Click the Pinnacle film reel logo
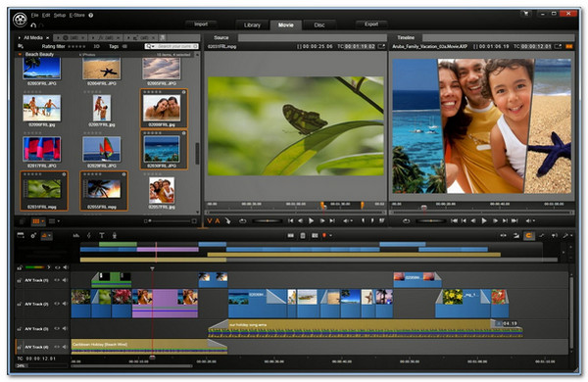588x382 pixels. 20,20
